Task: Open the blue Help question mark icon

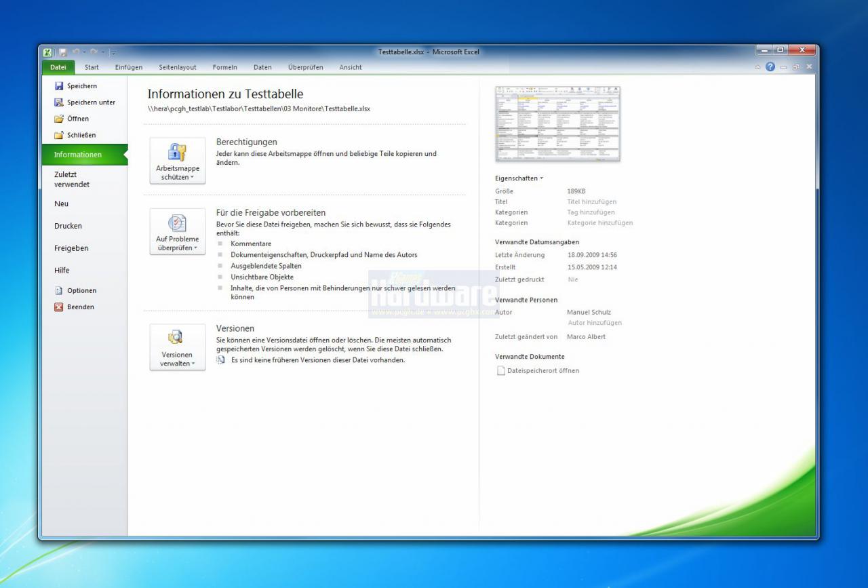Action: (770, 67)
